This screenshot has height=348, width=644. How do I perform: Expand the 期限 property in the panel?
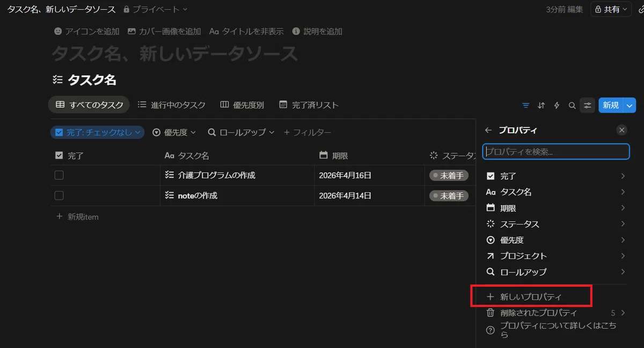coord(555,208)
